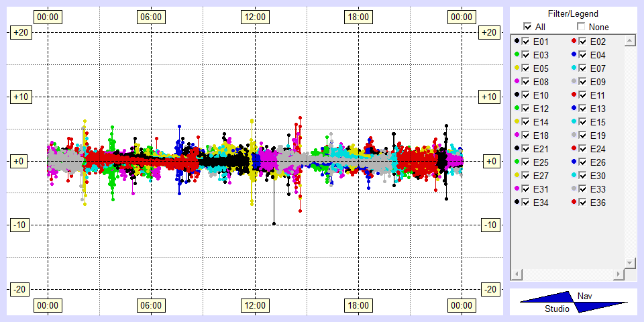Click the cyan E07 color dot
The height and width of the screenshot is (322, 644).
point(574,68)
